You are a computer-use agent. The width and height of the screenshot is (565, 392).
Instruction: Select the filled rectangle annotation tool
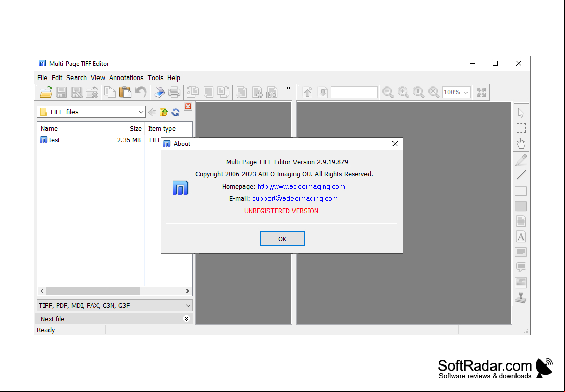[x=521, y=206]
